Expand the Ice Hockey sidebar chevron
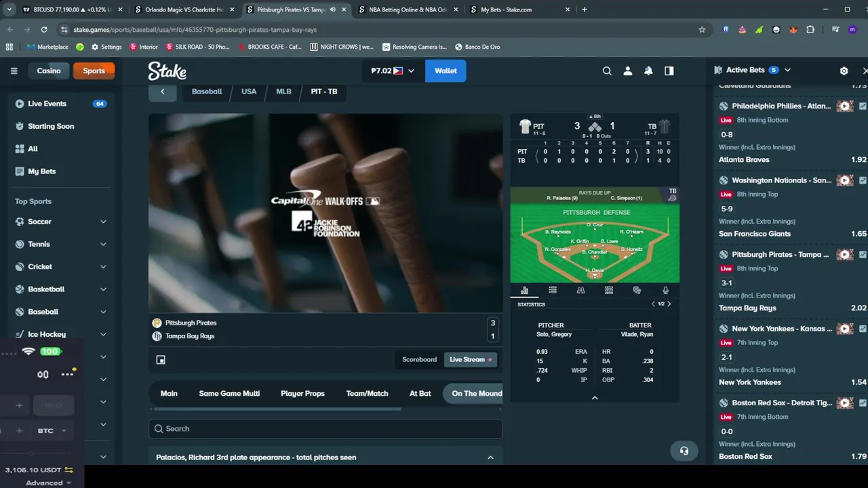The image size is (868, 488). click(103, 334)
